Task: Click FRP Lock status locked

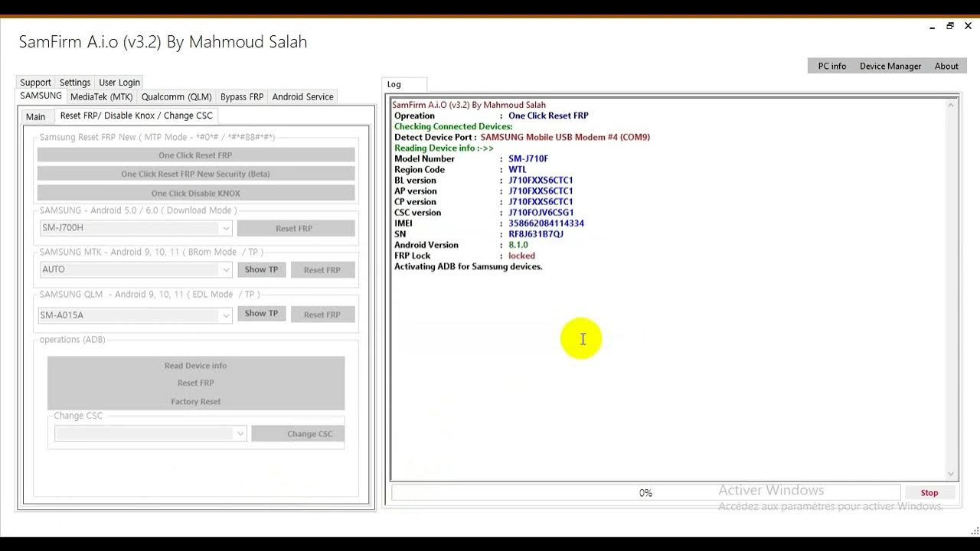Action: [x=521, y=256]
